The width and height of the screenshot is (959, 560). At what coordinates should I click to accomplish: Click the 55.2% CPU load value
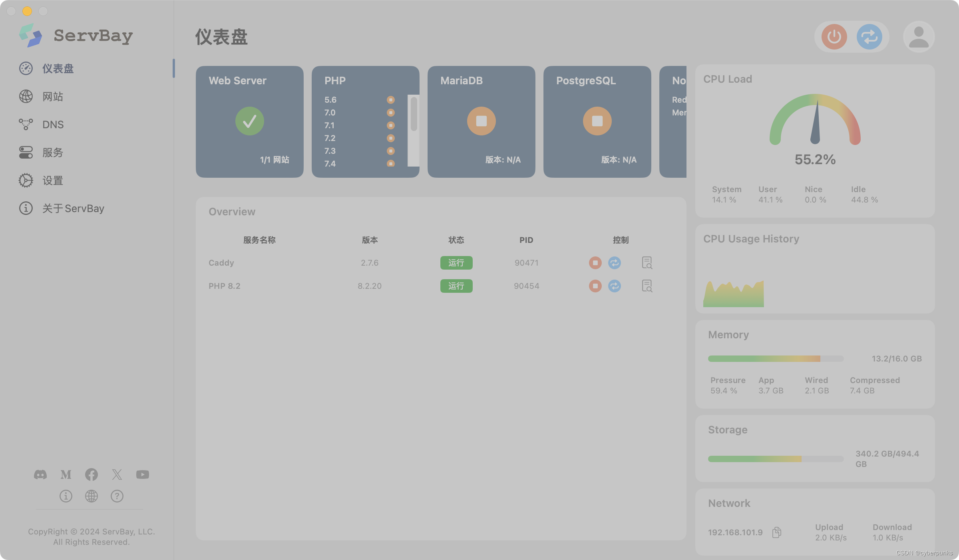click(x=815, y=159)
